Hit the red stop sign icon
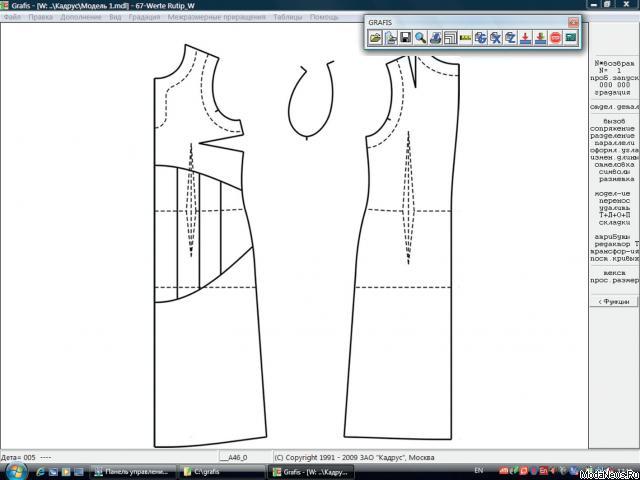640x480 pixels. click(556, 38)
